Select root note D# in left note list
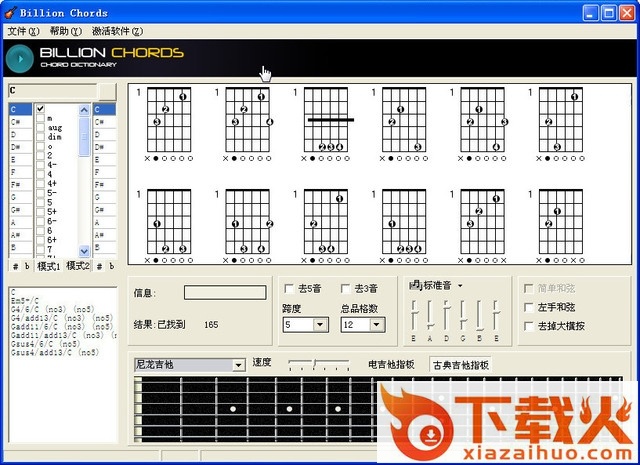The image size is (640, 465). pyautogui.click(x=20, y=147)
